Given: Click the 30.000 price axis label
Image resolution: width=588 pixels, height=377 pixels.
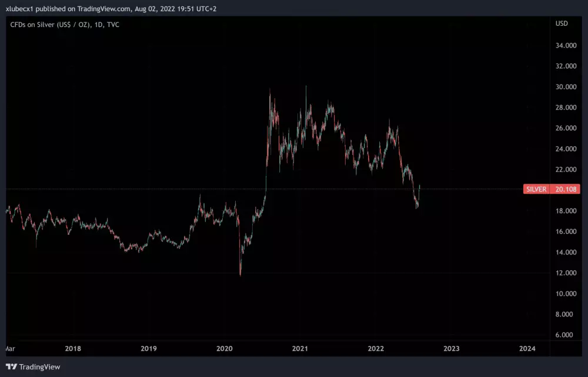Looking at the screenshot, I should pos(566,87).
